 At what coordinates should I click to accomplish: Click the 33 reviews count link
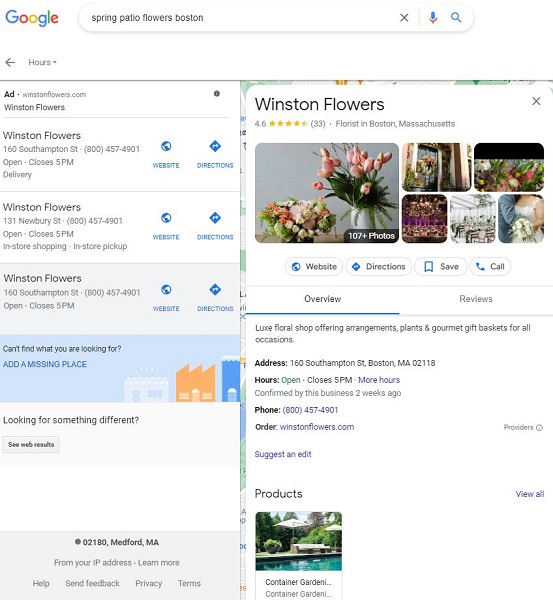[x=318, y=124]
